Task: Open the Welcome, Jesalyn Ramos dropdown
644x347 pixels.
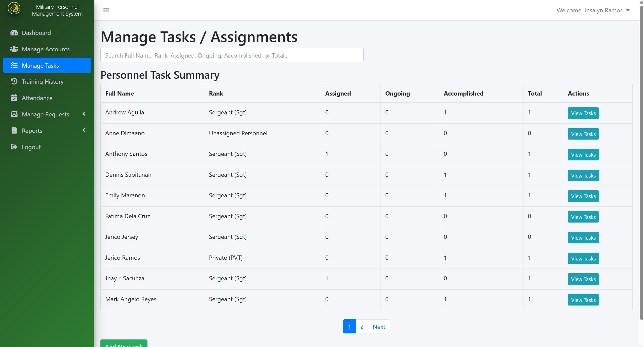Action: click(593, 10)
